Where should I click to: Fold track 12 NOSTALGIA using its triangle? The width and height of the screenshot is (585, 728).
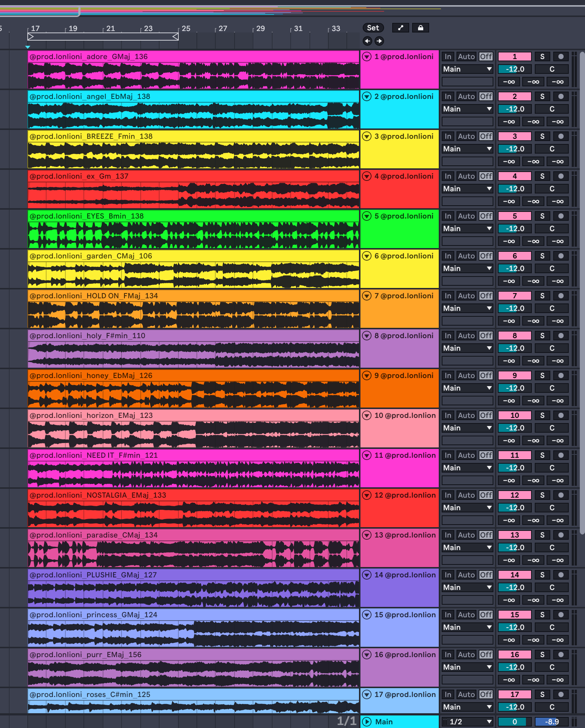(367, 495)
